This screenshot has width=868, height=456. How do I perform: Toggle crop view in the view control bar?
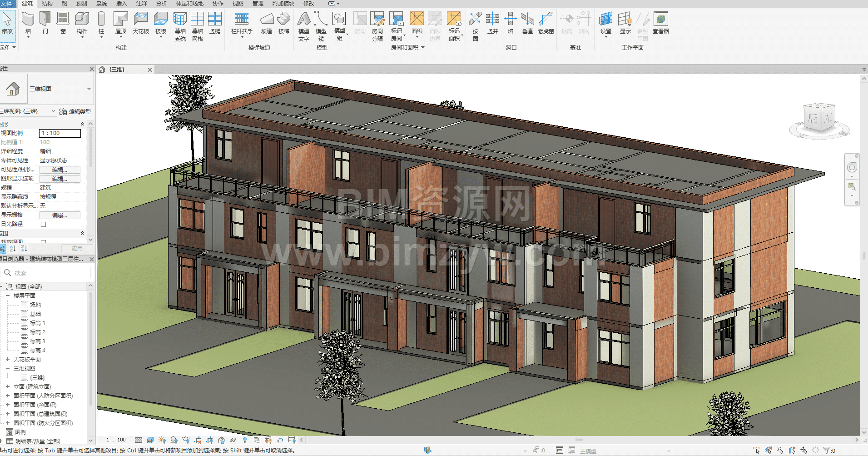pos(198,440)
